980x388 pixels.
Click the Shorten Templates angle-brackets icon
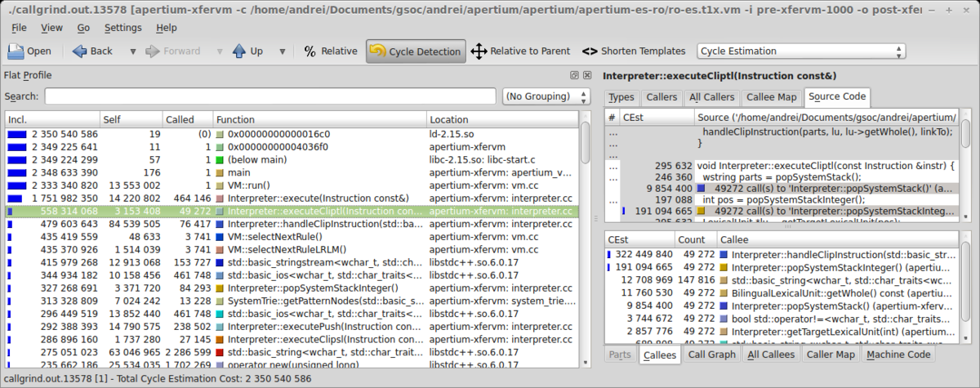pos(590,51)
